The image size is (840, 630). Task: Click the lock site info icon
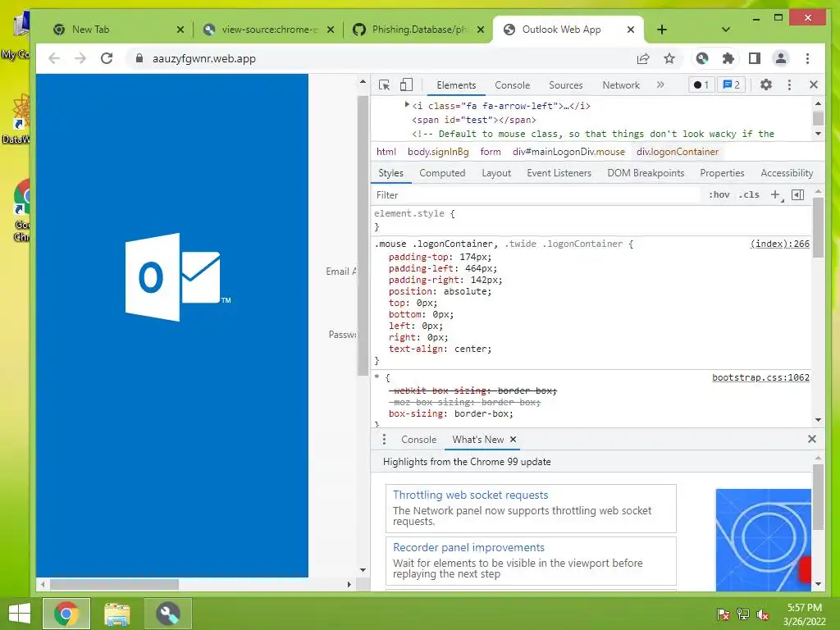139,58
